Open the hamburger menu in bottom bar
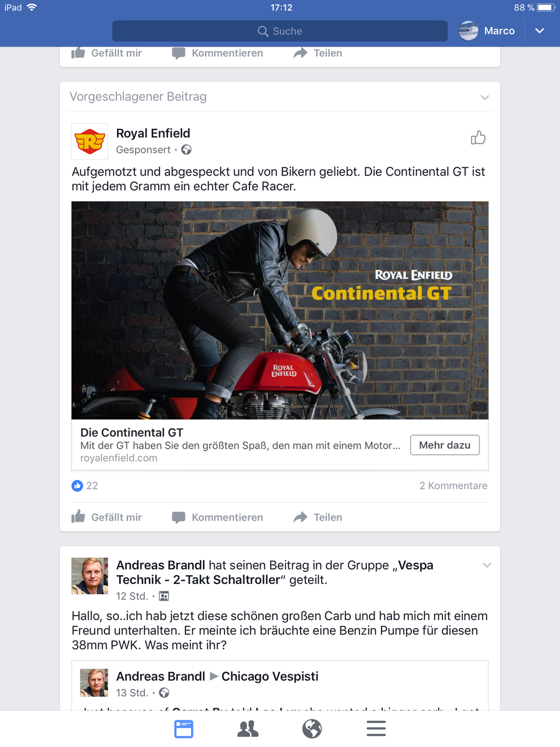Screen dimensions: 560x747 click(376, 728)
